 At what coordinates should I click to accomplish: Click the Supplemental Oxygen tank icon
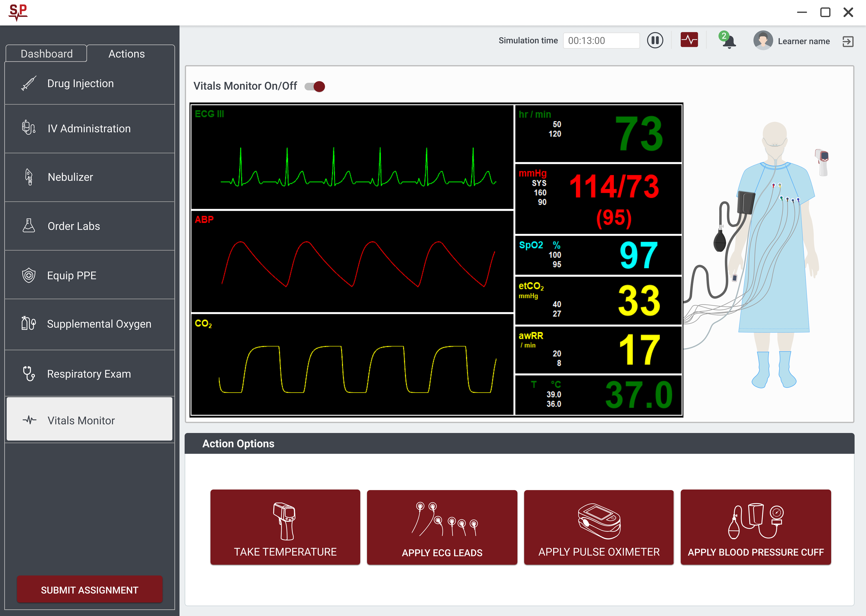(29, 323)
